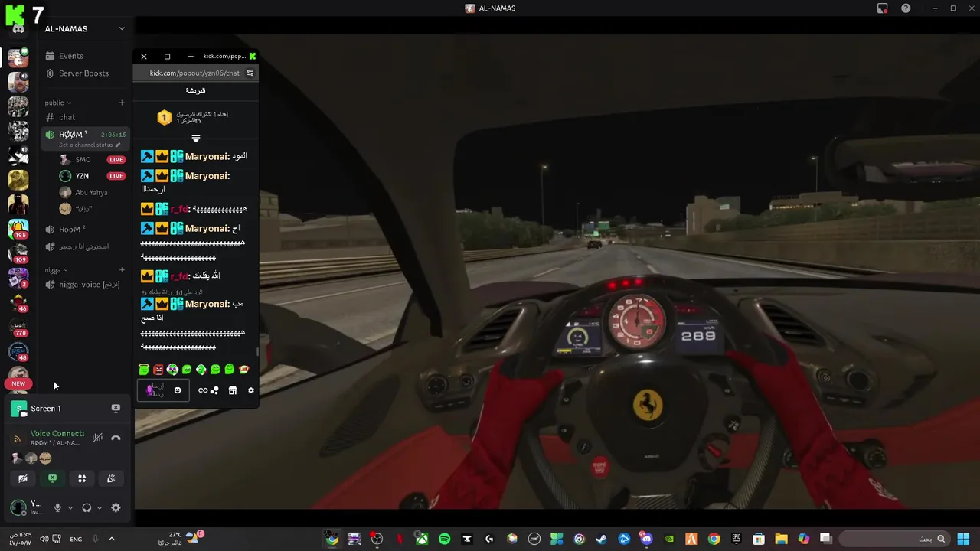Select the RØØM 1 voice channel
Viewport: 980px width, 551px height.
pos(84,139)
